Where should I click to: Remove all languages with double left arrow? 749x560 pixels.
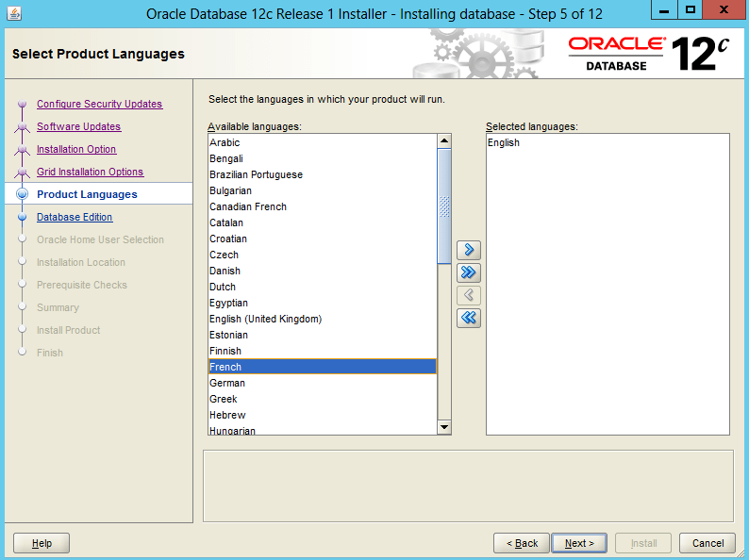(469, 318)
